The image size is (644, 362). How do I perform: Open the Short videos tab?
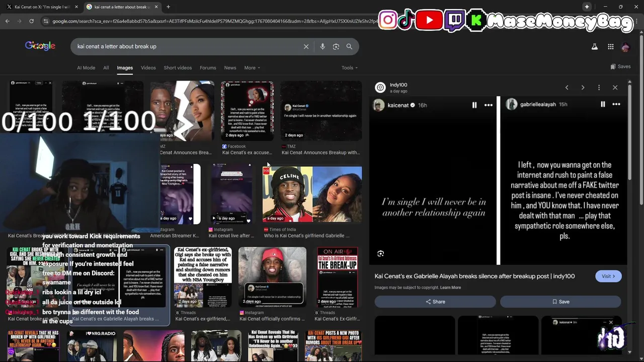point(178,68)
